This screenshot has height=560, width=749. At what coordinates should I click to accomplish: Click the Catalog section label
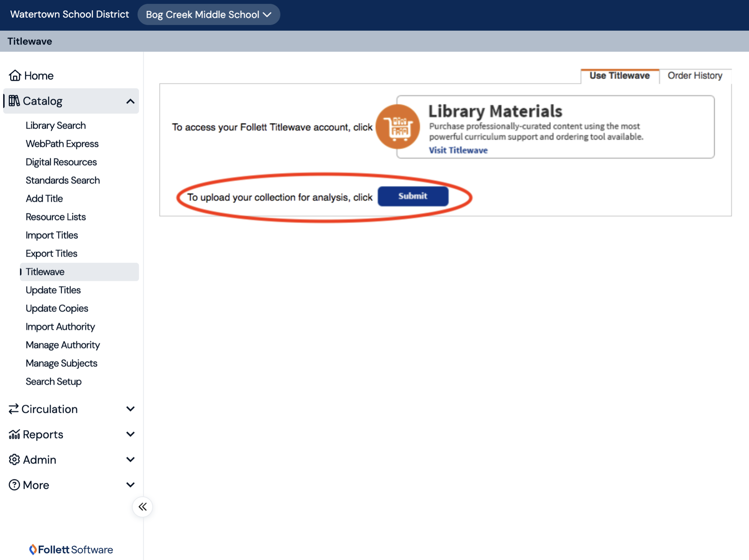42,101
